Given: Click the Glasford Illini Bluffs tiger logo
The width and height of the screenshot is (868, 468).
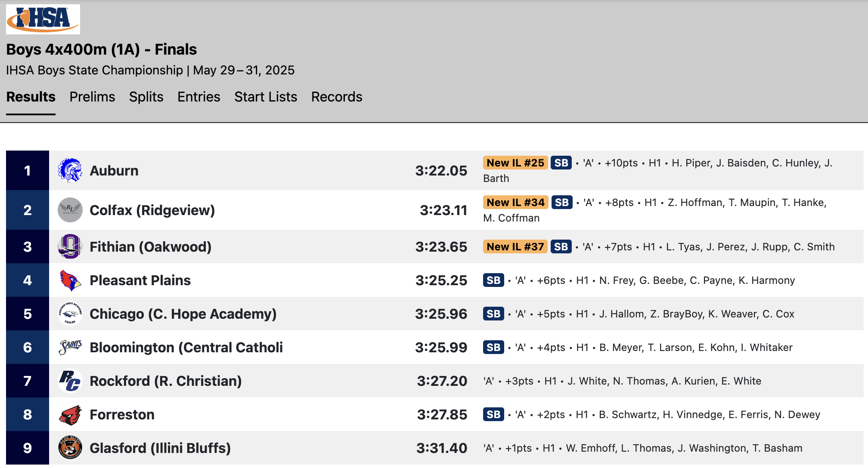Looking at the screenshot, I should (x=70, y=448).
